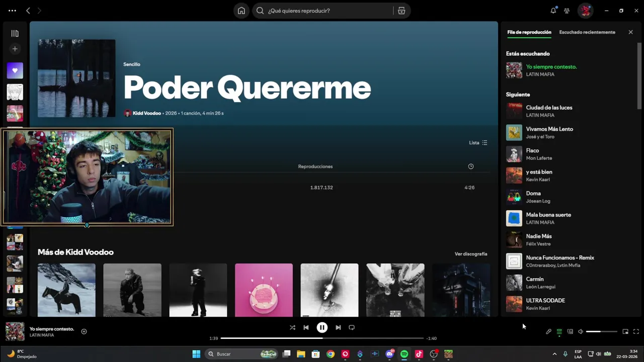Close the queue panel
644x362 pixels.
pos(630,32)
